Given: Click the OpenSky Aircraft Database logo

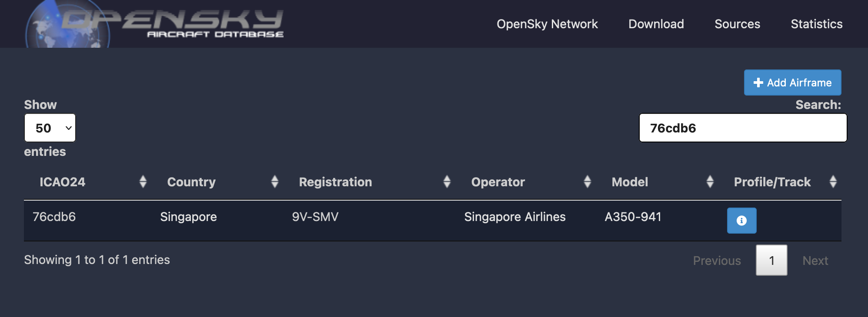Looking at the screenshot, I should coord(154,24).
